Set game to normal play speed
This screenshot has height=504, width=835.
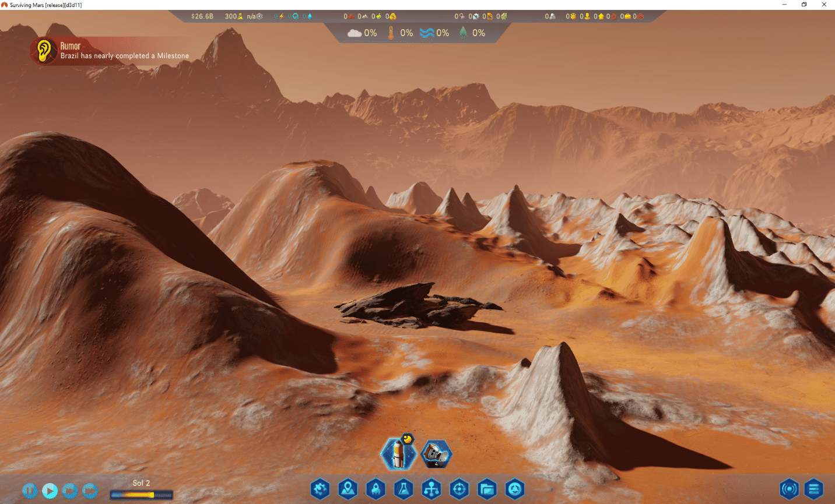pos(50,491)
